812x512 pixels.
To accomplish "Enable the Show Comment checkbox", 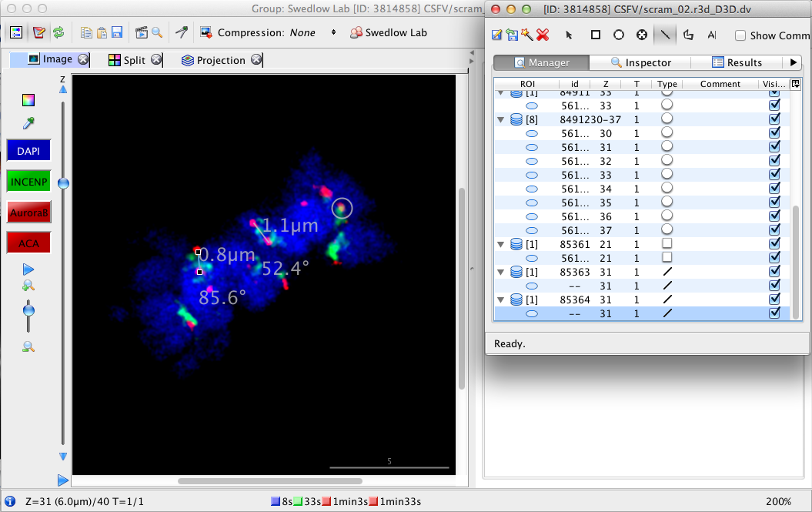I will (x=740, y=35).
